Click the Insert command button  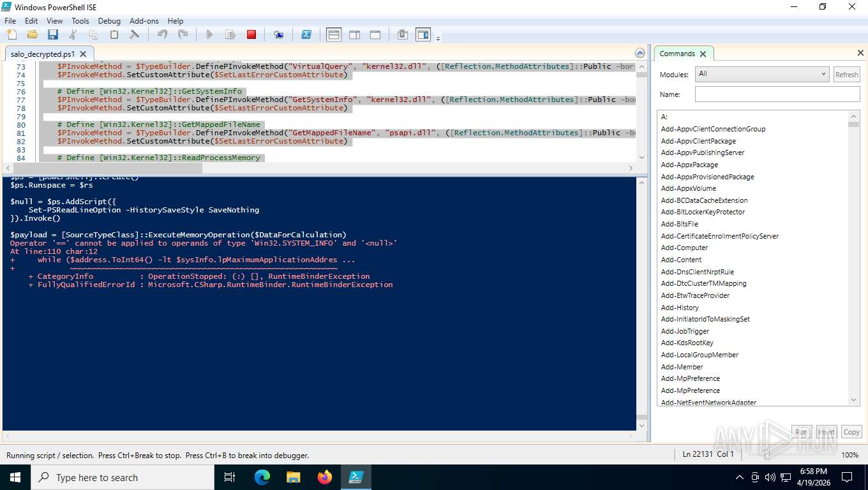tap(826, 432)
